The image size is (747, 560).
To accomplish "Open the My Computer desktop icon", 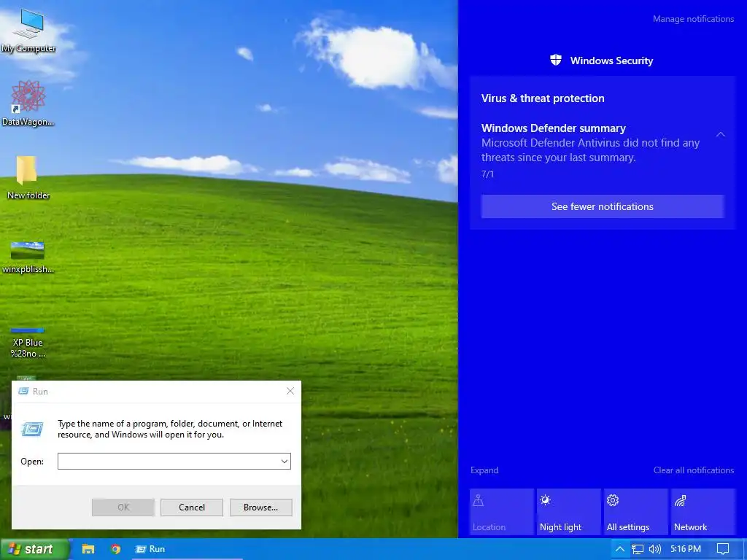I will tap(28, 31).
